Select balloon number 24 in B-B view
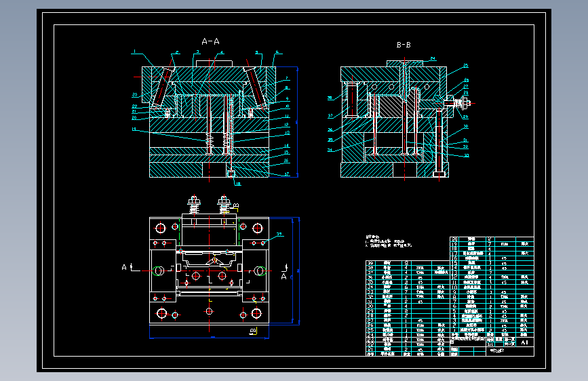This screenshot has width=588, height=381. coord(433,58)
